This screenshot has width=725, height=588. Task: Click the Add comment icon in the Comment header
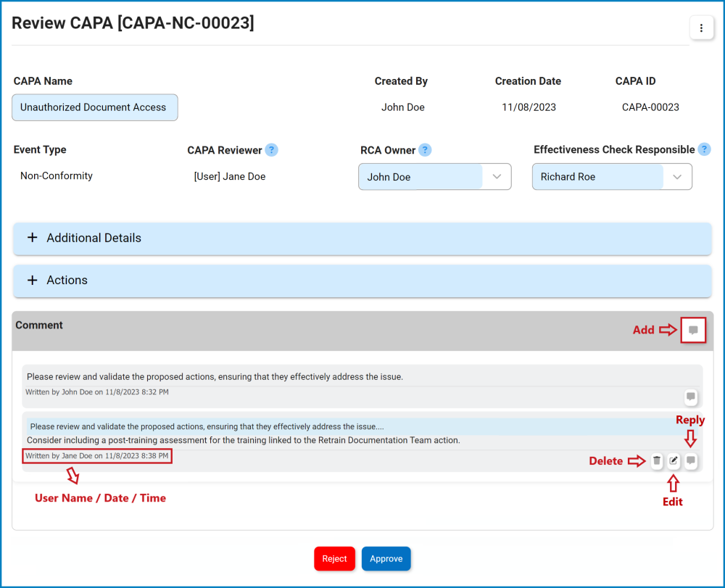[x=692, y=330]
